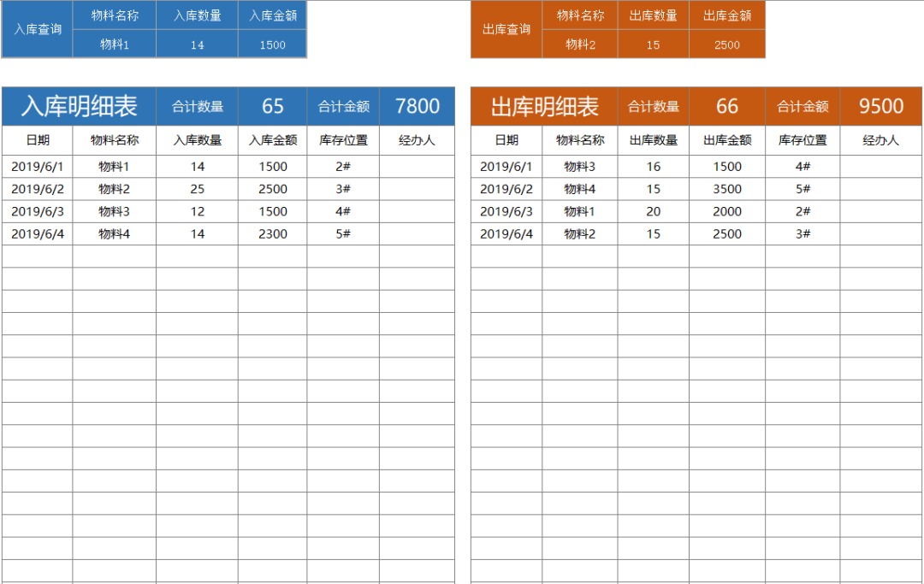
Task: Click 合计数量 label in 入库明细表 header
Action: [x=198, y=106]
